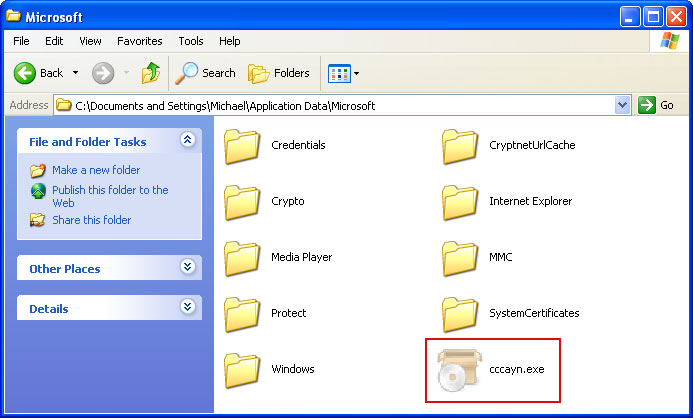Expand the Details panel
693x418 pixels.
pyautogui.click(x=187, y=306)
